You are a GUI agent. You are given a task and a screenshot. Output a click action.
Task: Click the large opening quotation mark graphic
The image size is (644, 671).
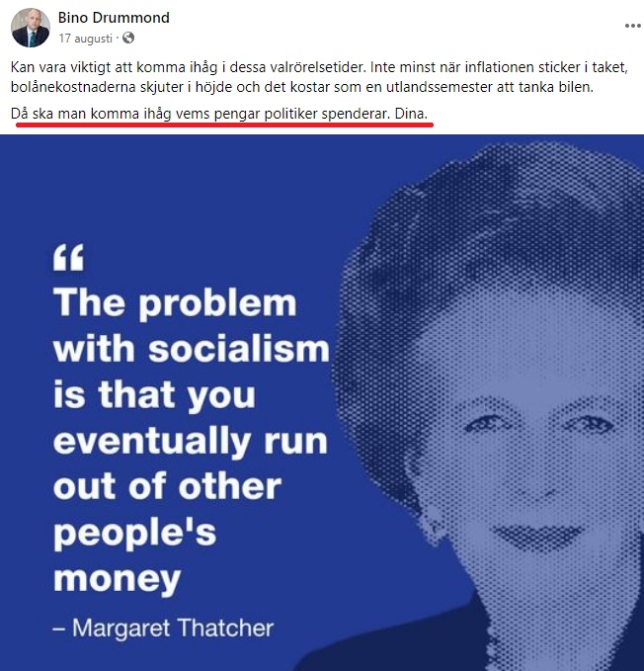pos(68,258)
